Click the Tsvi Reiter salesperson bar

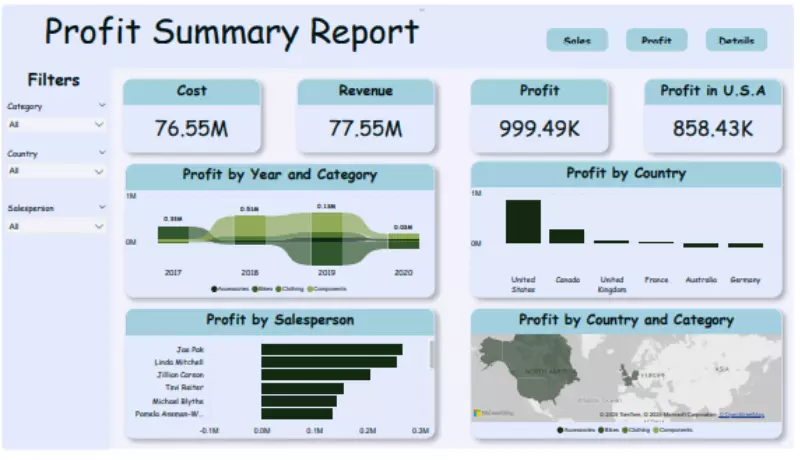pyautogui.click(x=303, y=389)
